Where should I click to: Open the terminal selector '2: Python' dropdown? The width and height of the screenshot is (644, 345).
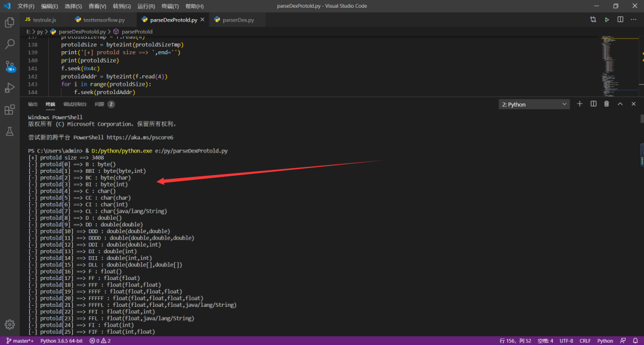click(534, 105)
